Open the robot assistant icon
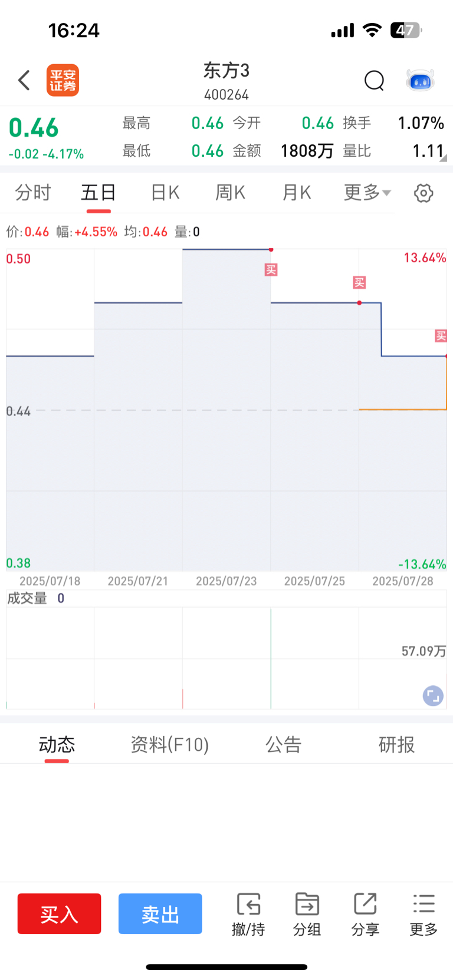 click(421, 80)
